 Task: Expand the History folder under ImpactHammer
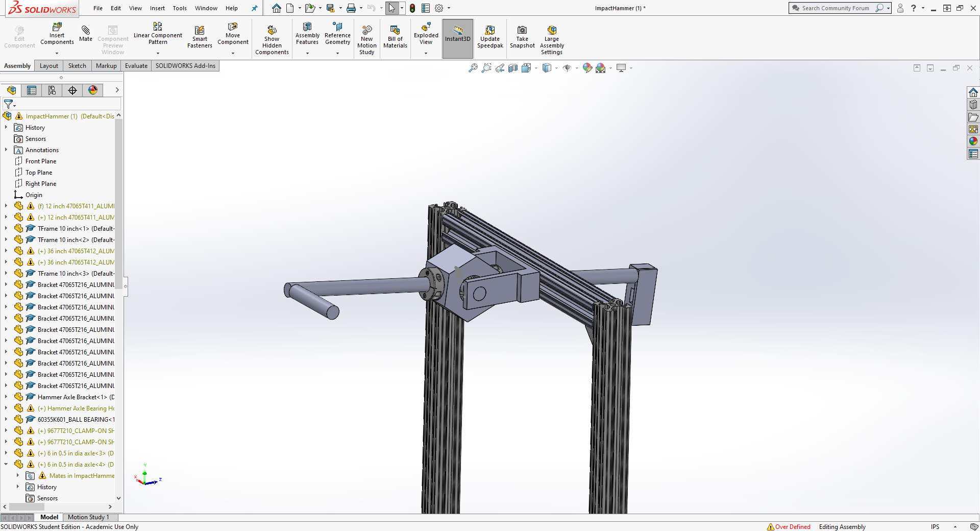coord(6,128)
